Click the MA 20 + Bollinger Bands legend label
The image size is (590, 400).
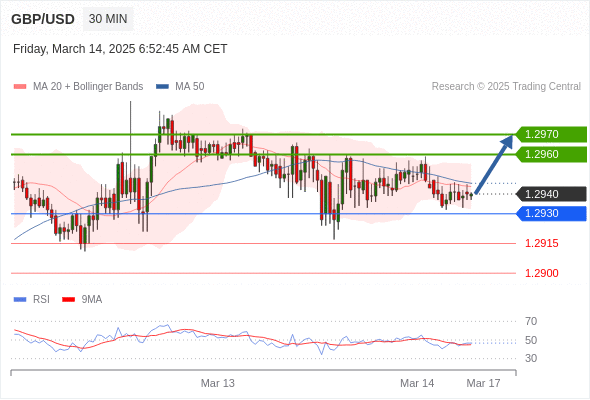(x=88, y=87)
